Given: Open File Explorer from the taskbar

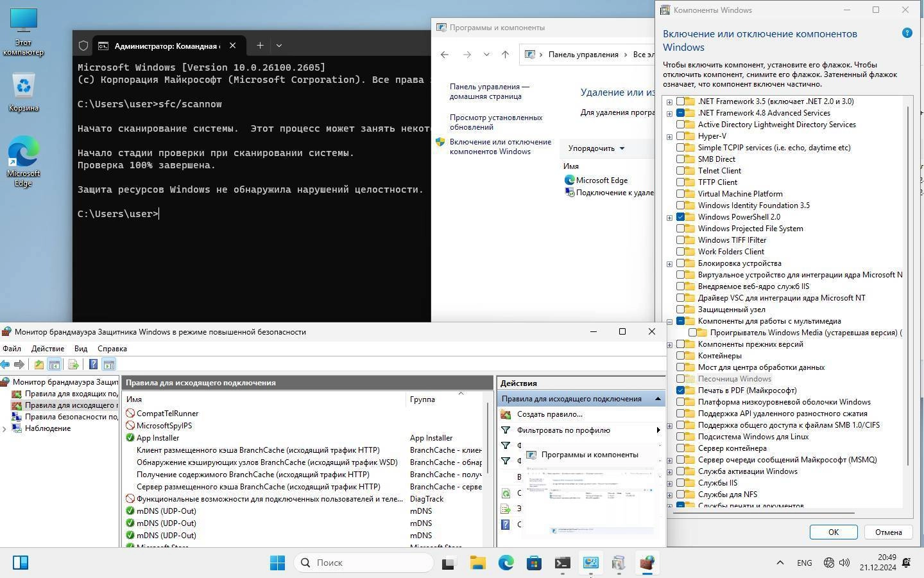Looking at the screenshot, I should pos(477,563).
